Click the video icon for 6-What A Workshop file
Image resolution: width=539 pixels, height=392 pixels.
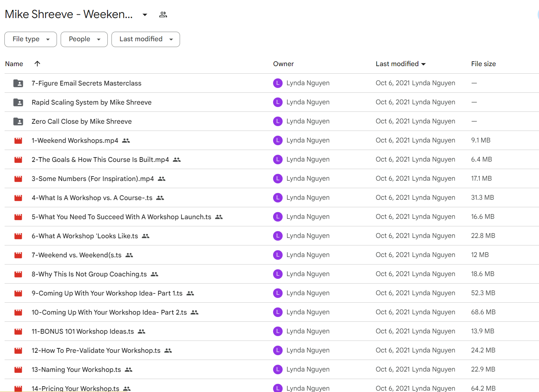click(18, 236)
